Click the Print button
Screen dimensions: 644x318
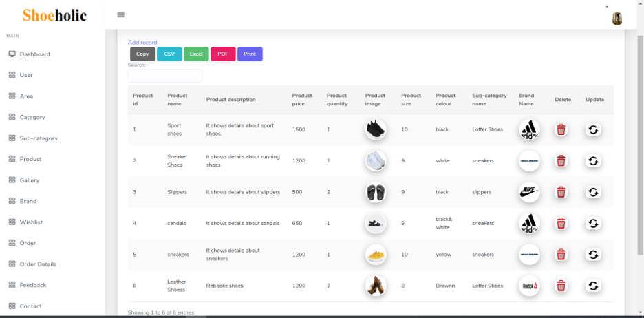tap(250, 54)
